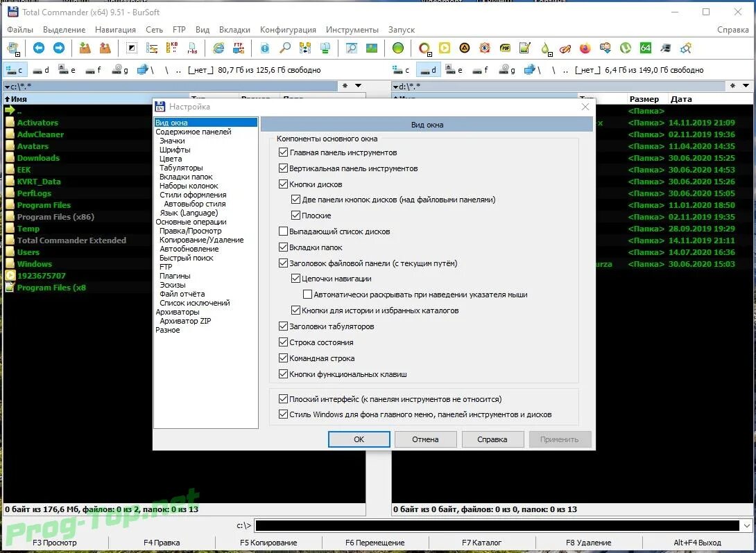Select Шрифты in settings tree
Viewport: 756px width, 553px height.
point(175,149)
